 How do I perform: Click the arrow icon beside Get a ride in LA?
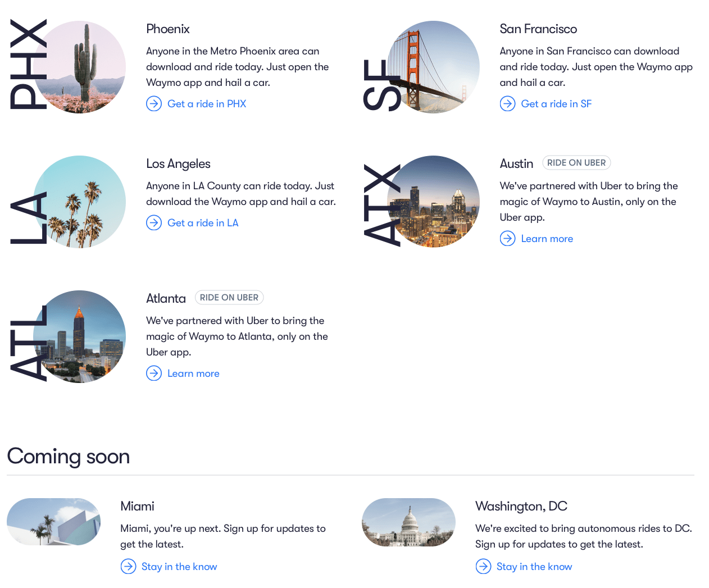154,223
